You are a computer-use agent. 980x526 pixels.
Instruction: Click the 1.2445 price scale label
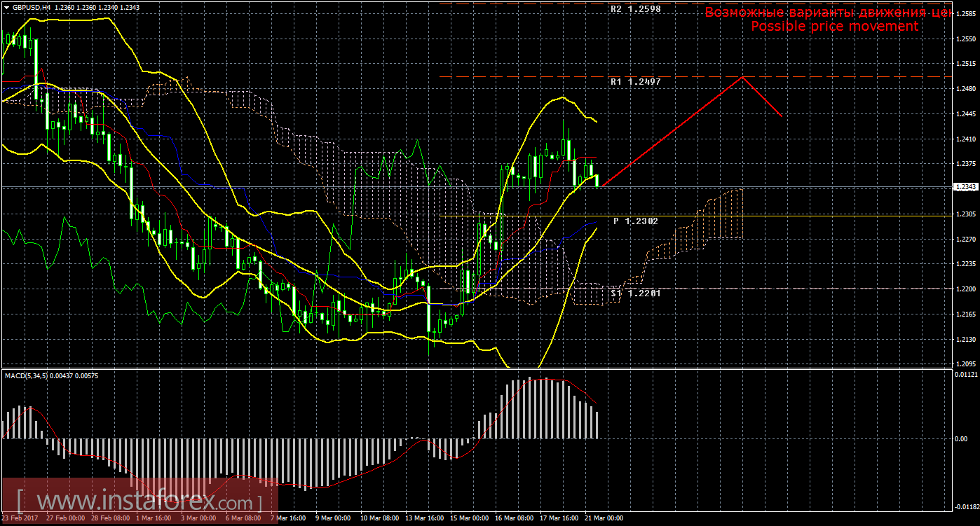(966, 114)
